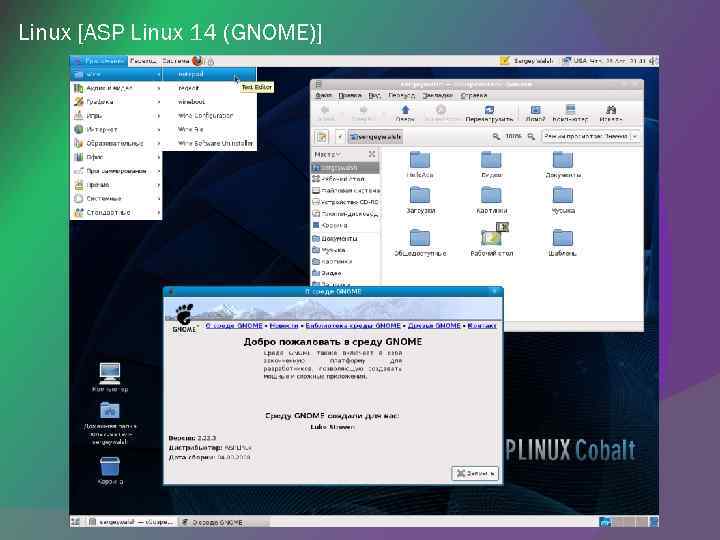Reload the folder with Перезагрузить button
720x540 pixels.
point(489,113)
